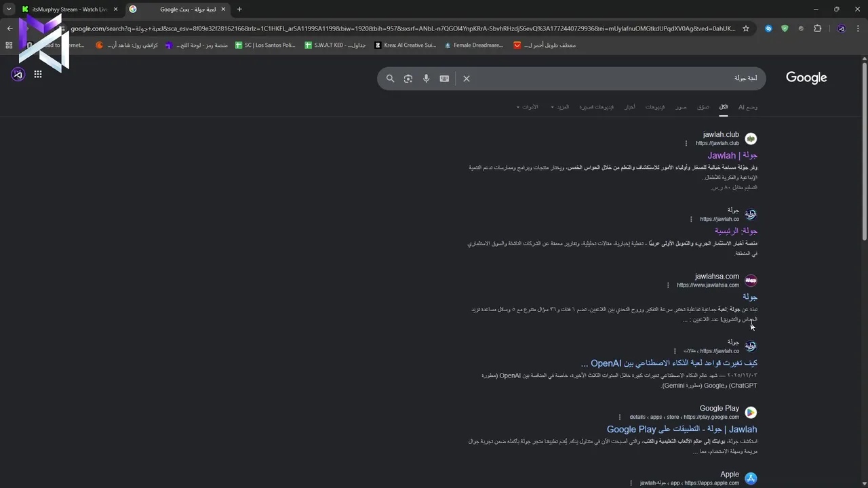
Task: Open the جولة jawlahsa.com result title
Action: point(750,297)
